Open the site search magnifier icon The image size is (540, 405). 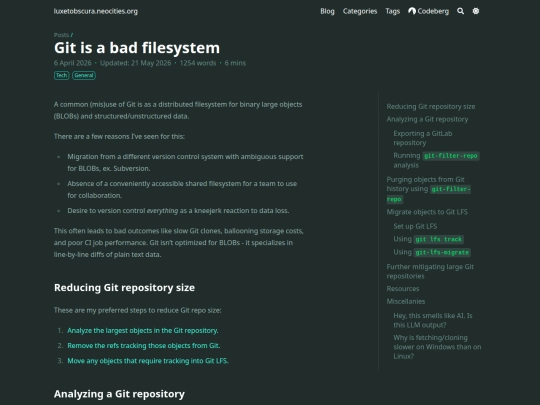click(460, 11)
